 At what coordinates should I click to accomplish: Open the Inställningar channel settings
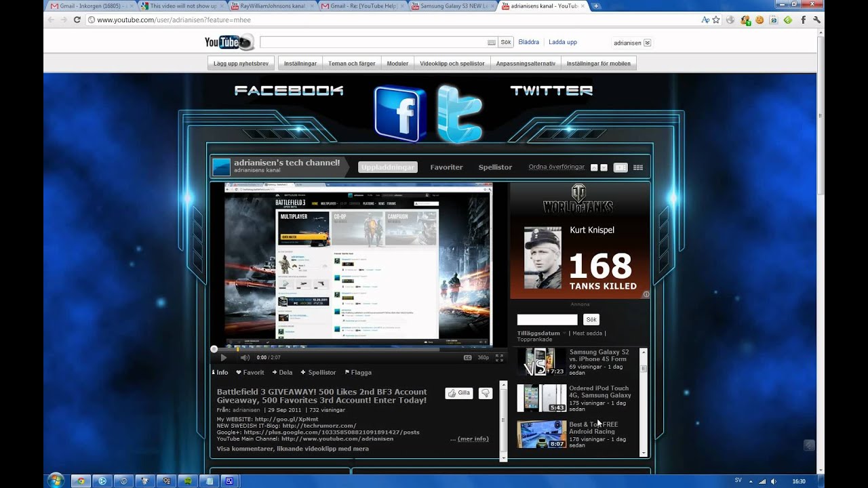pos(300,63)
